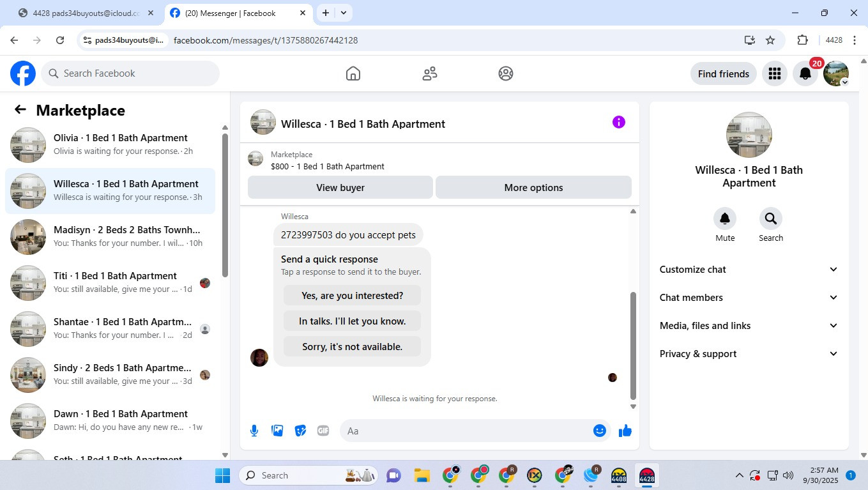The height and width of the screenshot is (490, 868).
Task: Click the Find friends button
Action: (724, 73)
